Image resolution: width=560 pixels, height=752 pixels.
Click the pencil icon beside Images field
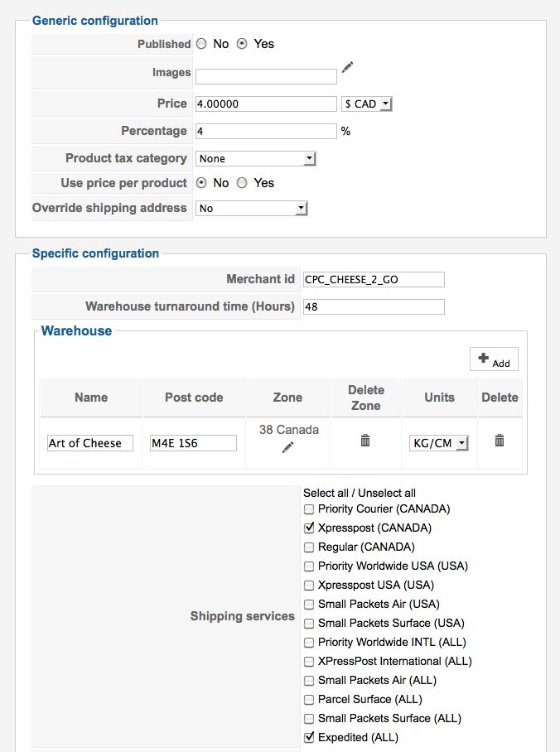[x=348, y=67]
